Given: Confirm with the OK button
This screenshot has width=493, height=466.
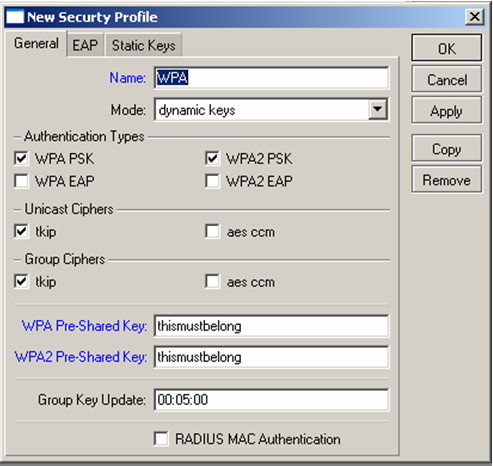Looking at the screenshot, I should click(447, 48).
